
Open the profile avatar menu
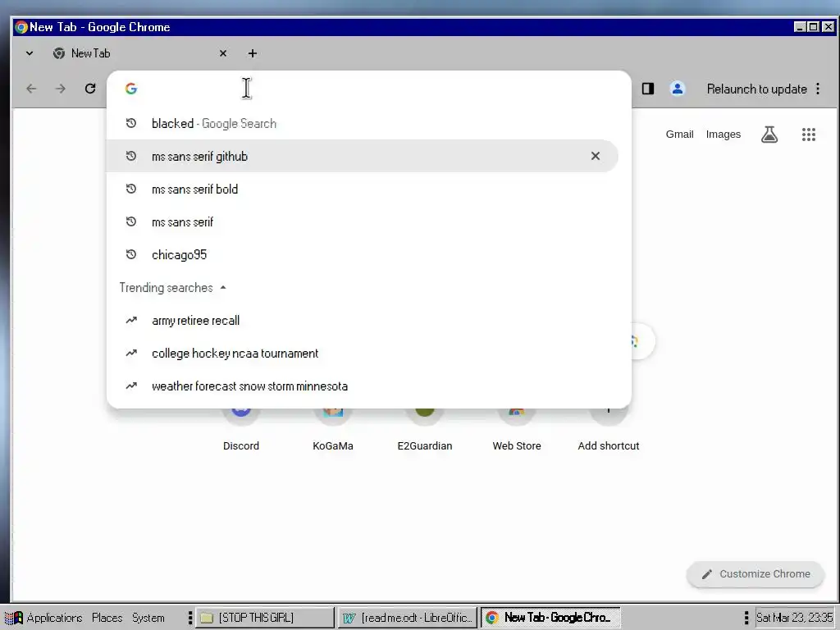point(677,89)
